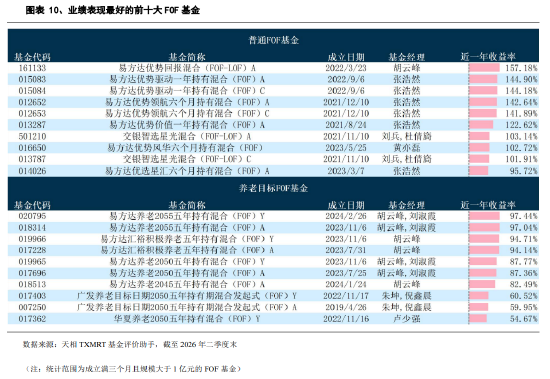The height and width of the screenshot is (379, 550).
Task: Click manager name 黄亦磊
Action: click(x=407, y=148)
